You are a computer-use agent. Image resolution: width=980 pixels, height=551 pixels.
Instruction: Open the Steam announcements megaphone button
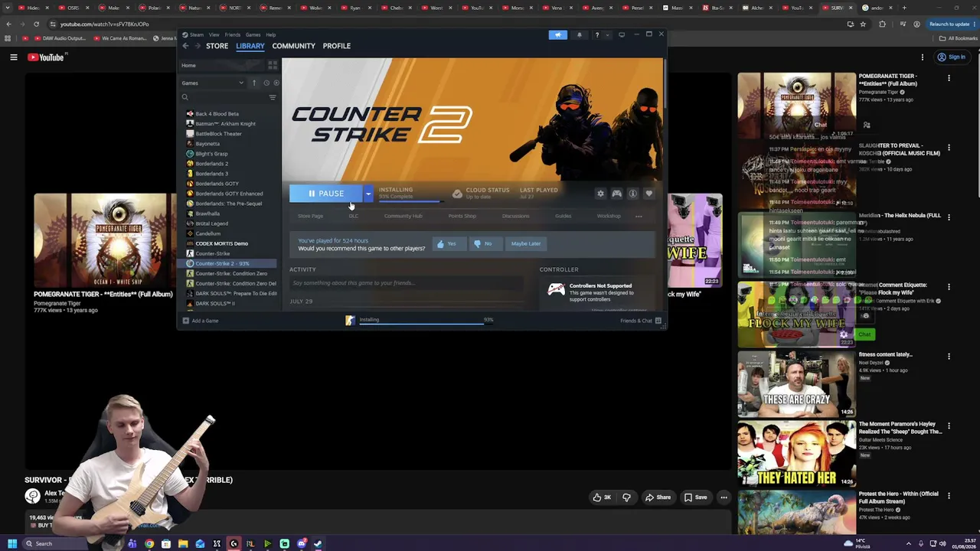click(x=557, y=34)
